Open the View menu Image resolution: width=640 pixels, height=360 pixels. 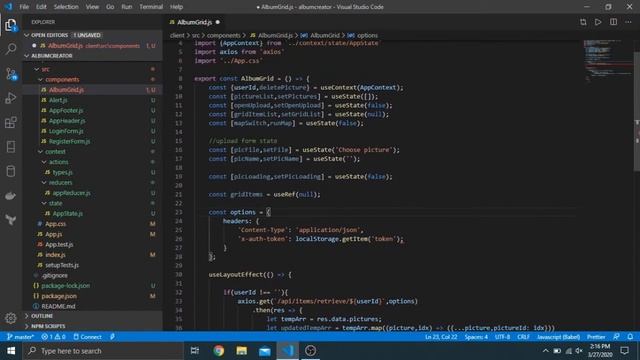(x=92, y=7)
